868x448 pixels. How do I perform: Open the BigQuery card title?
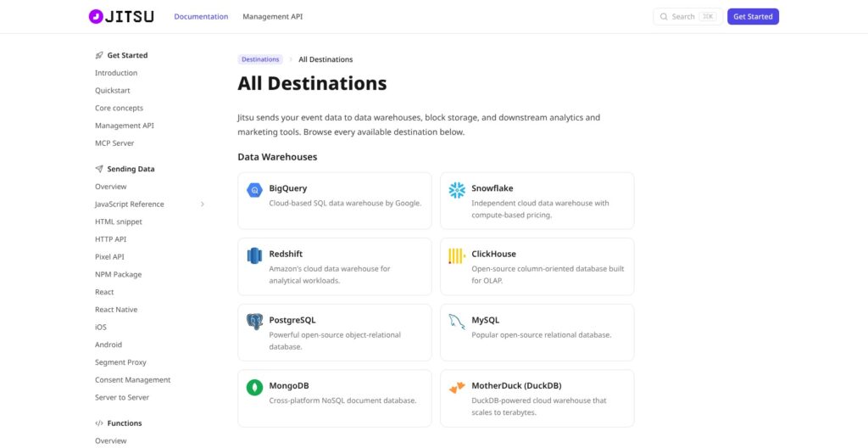point(288,188)
